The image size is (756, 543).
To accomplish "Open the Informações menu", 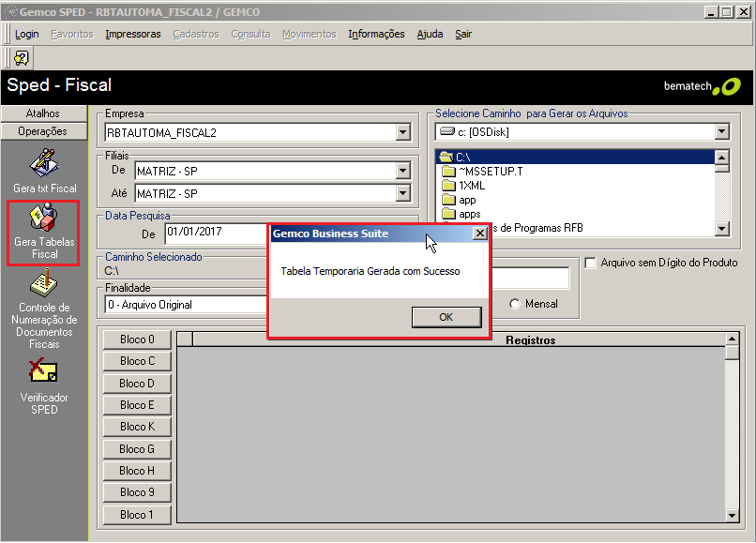I will (376, 34).
